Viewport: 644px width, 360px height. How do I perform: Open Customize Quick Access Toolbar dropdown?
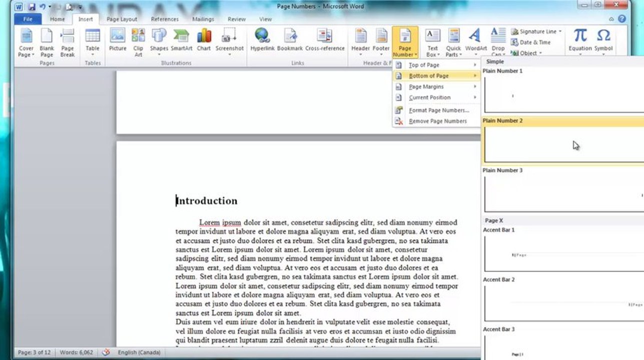(80, 7)
